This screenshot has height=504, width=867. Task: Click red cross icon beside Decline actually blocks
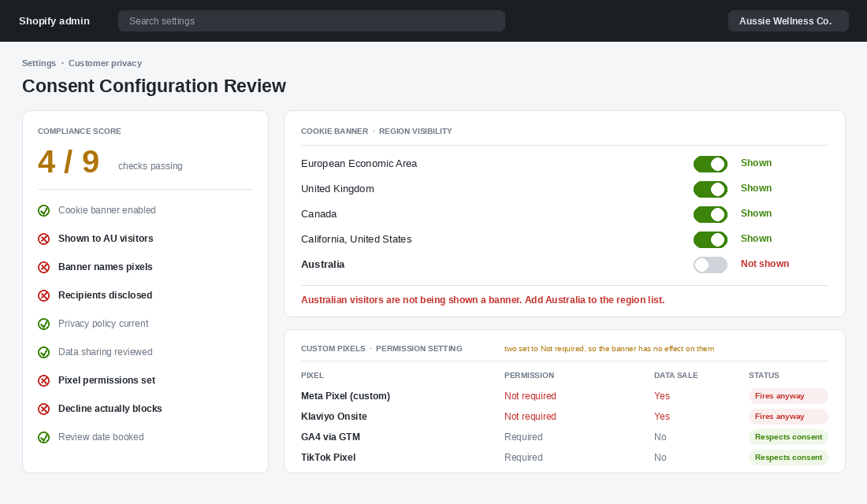coord(43,409)
